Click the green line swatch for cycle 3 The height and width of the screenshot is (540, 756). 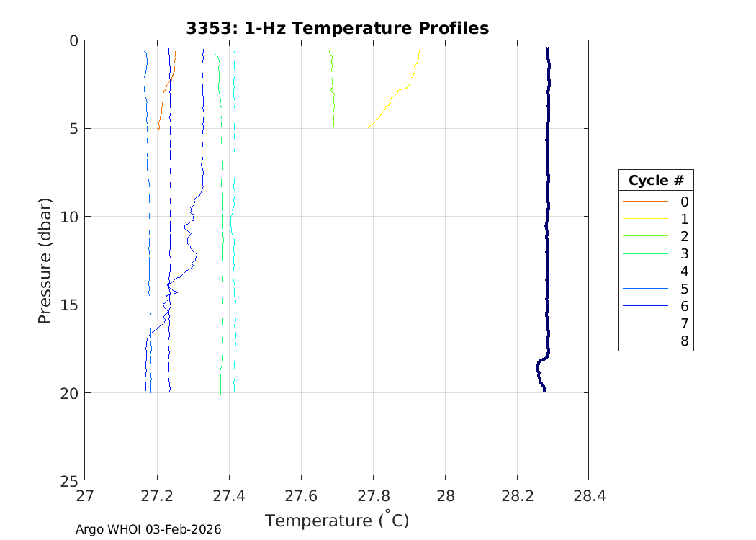[x=644, y=254]
